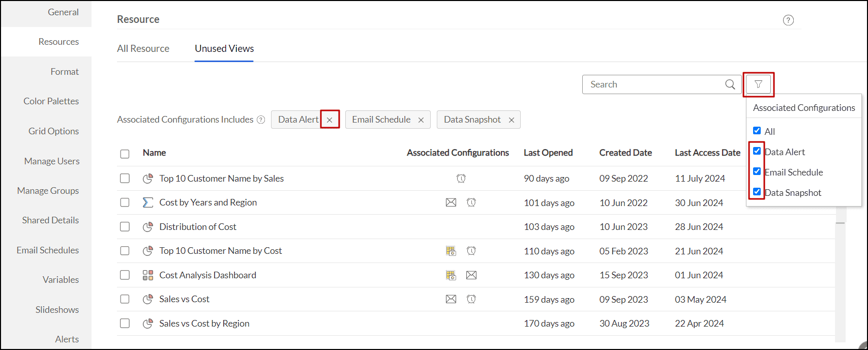Open the filter icon next to Search

coord(758,84)
